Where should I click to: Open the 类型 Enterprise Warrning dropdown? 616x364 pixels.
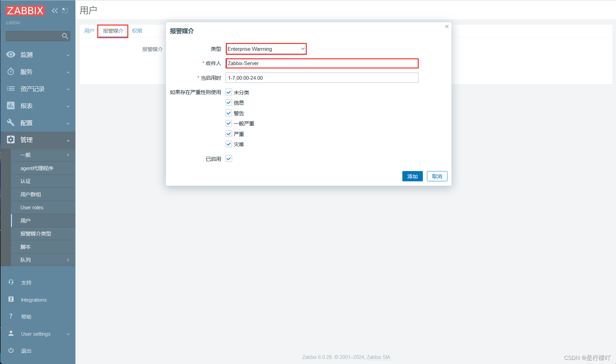(x=266, y=49)
